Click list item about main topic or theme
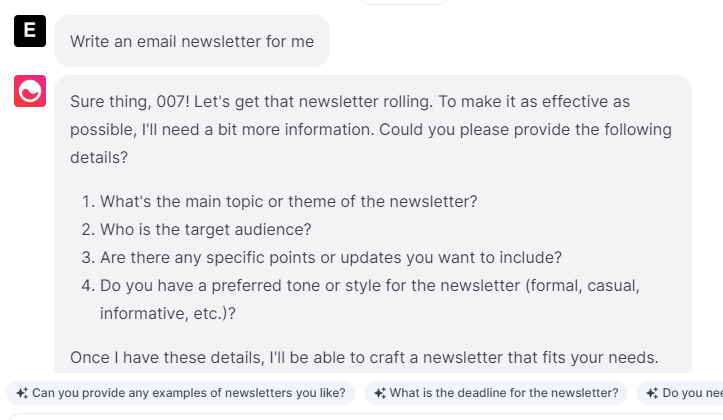723x420 pixels. 288,201
